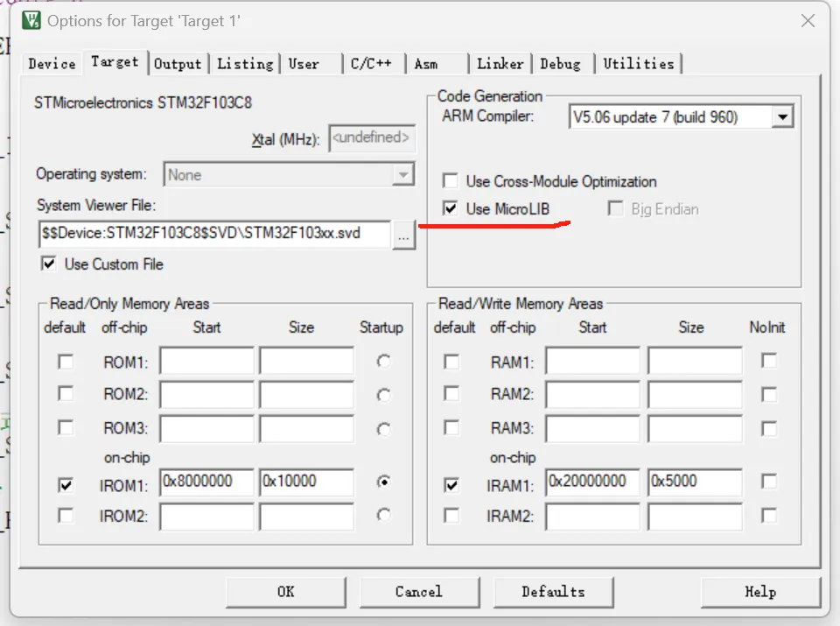Close the Options for Target dialog

pos(808,21)
